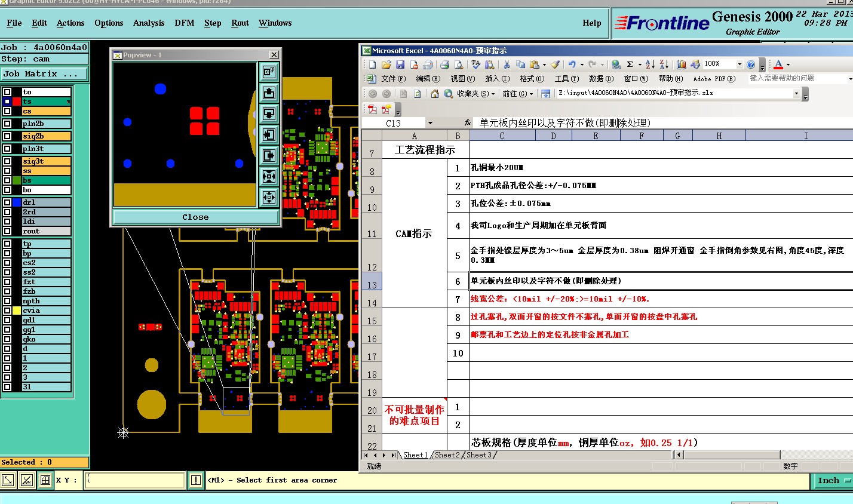Click the pan down icon in Popview
Image resolution: width=853 pixels, height=504 pixels.
[x=269, y=113]
